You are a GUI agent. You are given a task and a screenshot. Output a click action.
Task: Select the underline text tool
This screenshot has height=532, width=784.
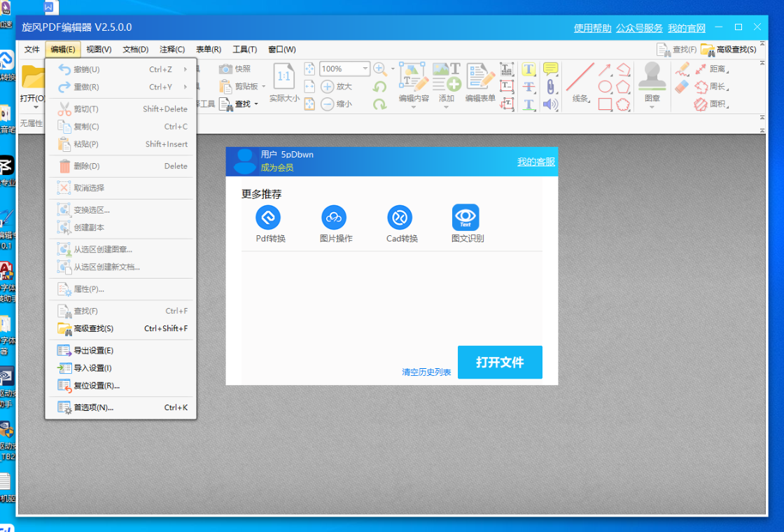528,104
